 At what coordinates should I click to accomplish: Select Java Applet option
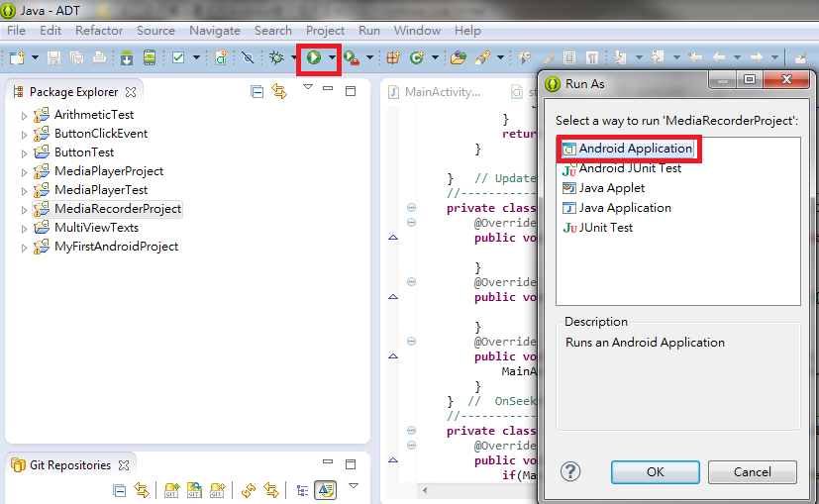pos(603,188)
